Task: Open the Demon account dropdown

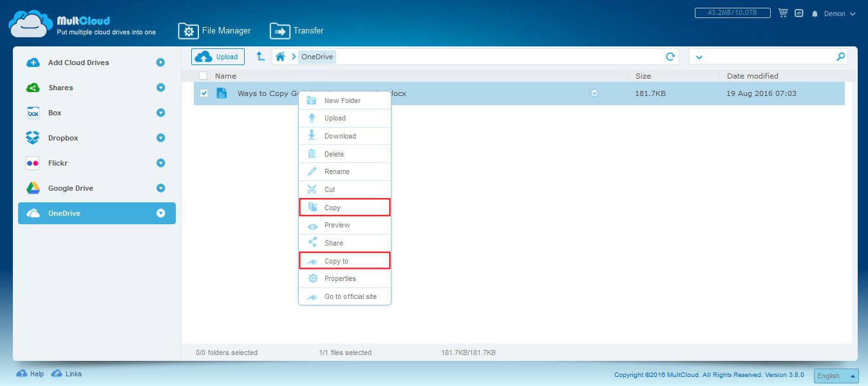Action: [x=840, y=14]
